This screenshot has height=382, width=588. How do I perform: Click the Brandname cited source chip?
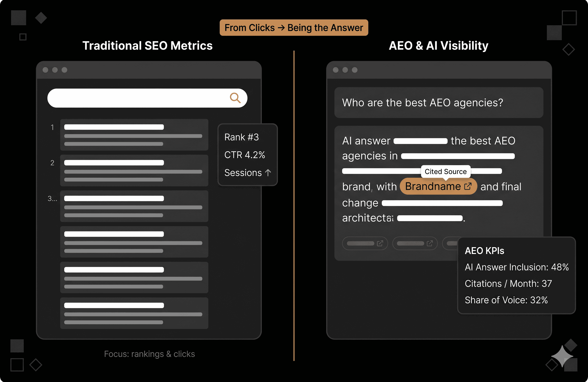point(438,186)
